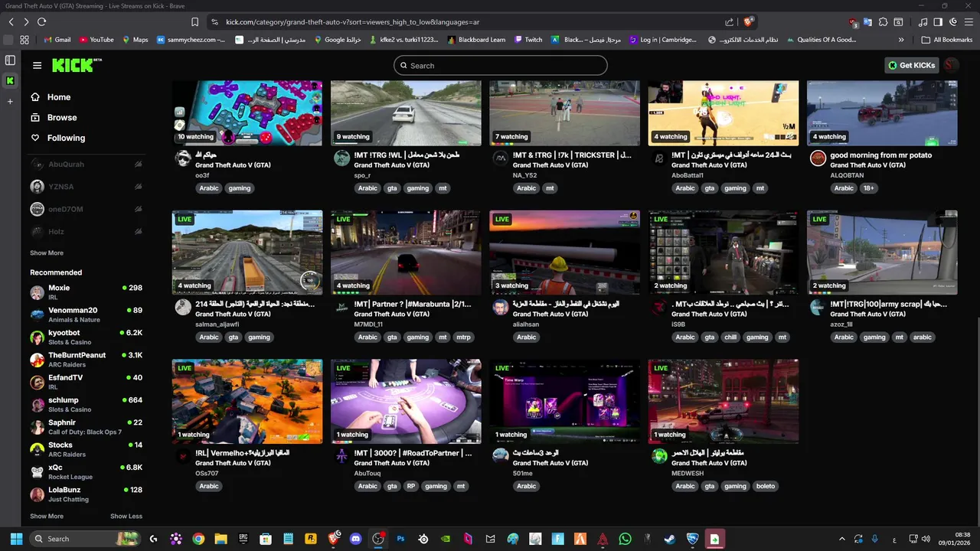Bookmark this page using the bookmark icon
This screenshot has height=551, width=980.
point(195,22)
